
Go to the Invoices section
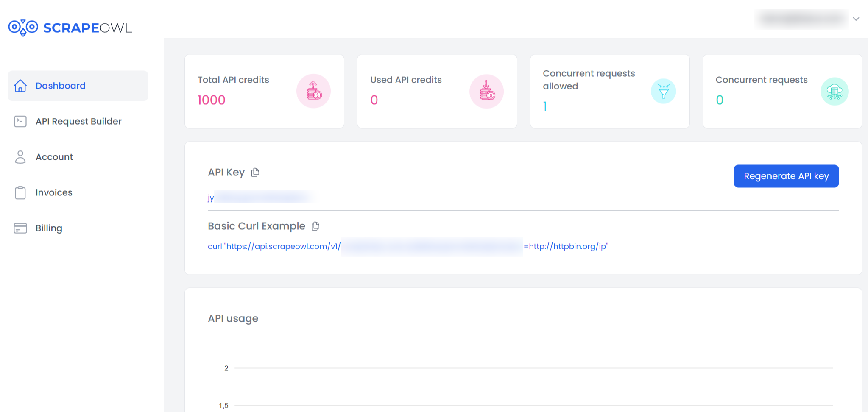tap(54, 192)
